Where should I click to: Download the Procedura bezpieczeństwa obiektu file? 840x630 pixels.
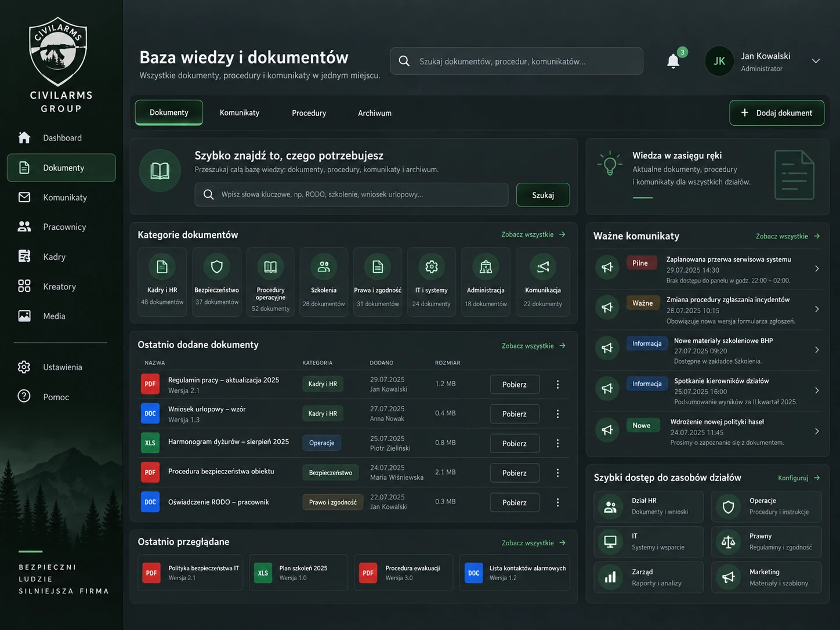click(x=515, y=473)
